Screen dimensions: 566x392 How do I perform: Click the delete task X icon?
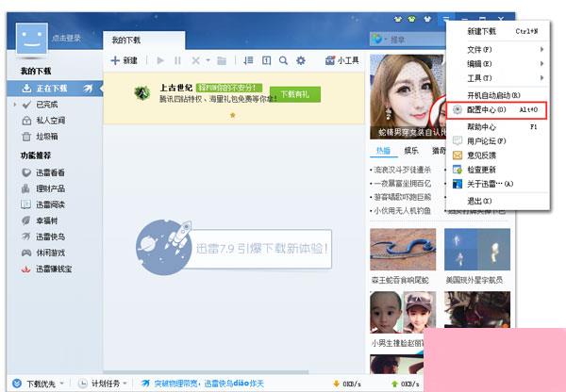[195, 60]
